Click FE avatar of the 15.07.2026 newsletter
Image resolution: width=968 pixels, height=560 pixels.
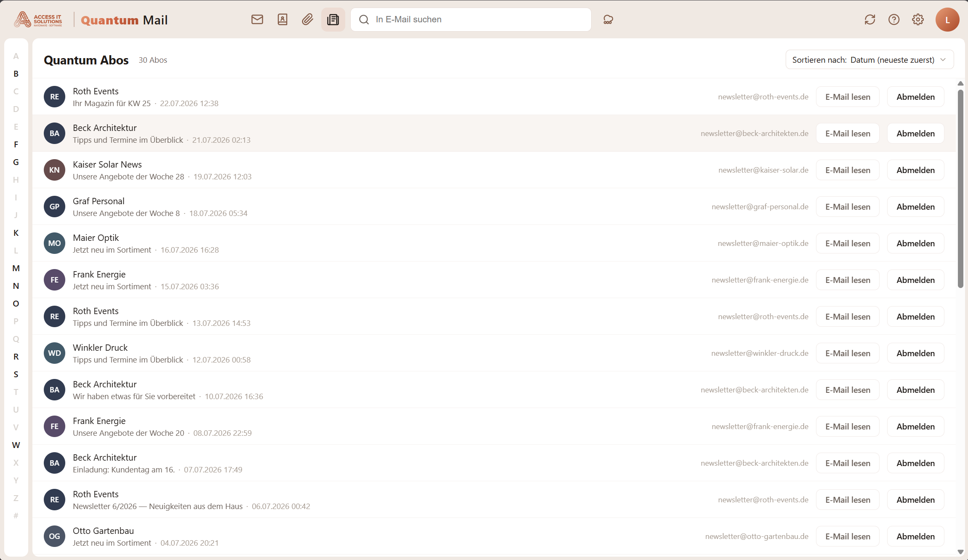[x=54, y=280]
